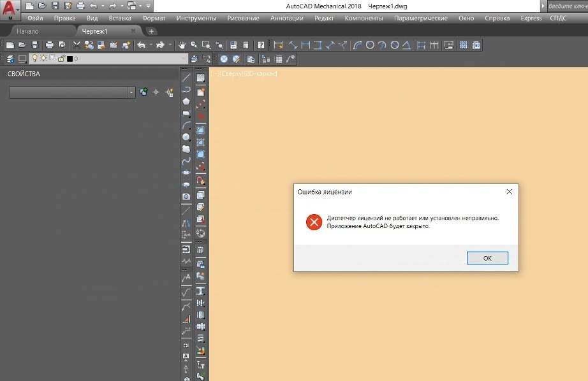Viewport: 588px width, 381px height.
Task: Open the Правка menu
Action: pos(64,18)
